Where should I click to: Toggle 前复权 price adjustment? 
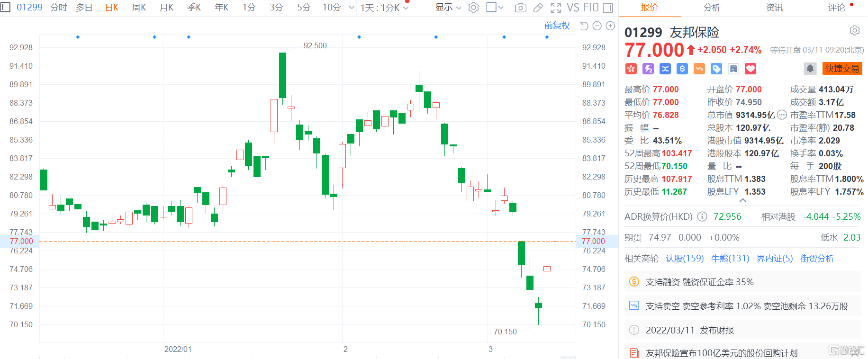click(x=557, y=26)
